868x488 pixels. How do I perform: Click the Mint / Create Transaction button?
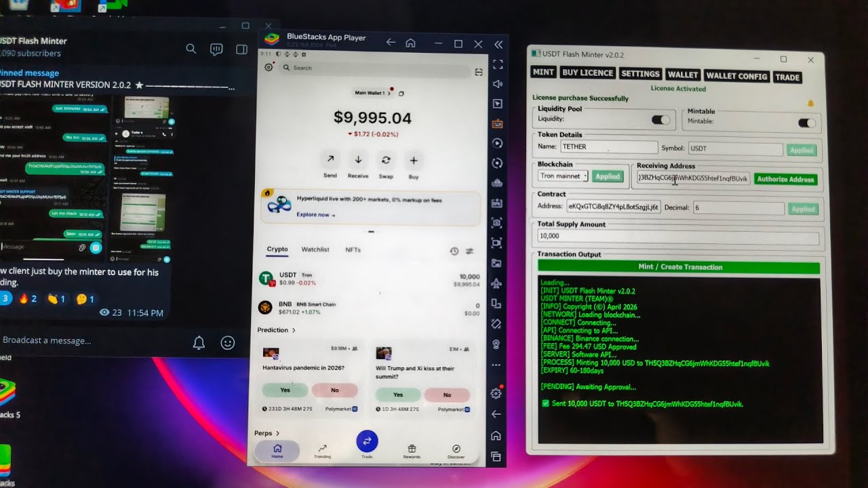coord(679,266)
